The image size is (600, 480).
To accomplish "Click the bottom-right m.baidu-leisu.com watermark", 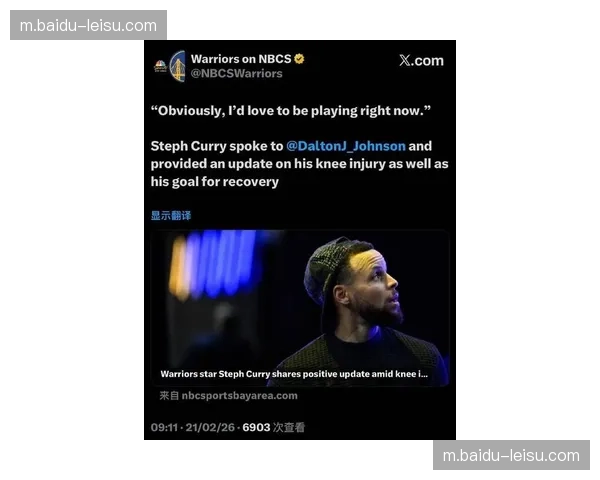I will click(x=511, y=455).
